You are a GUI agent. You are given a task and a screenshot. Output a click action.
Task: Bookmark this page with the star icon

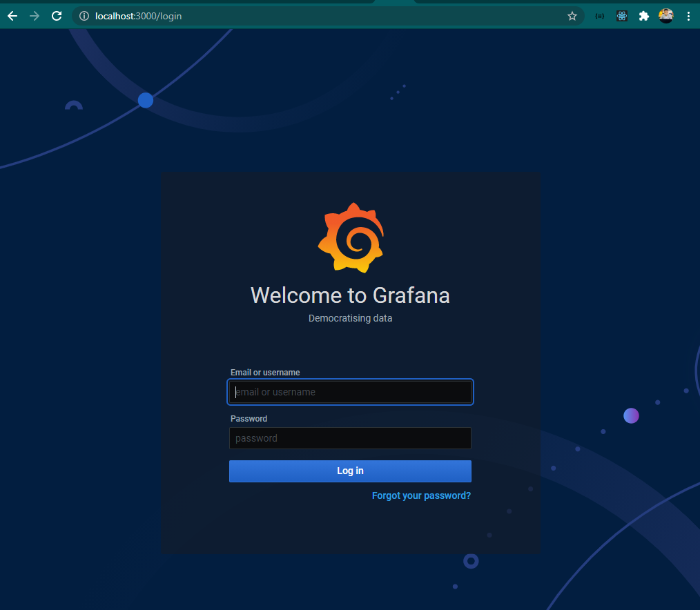[572, 16]
